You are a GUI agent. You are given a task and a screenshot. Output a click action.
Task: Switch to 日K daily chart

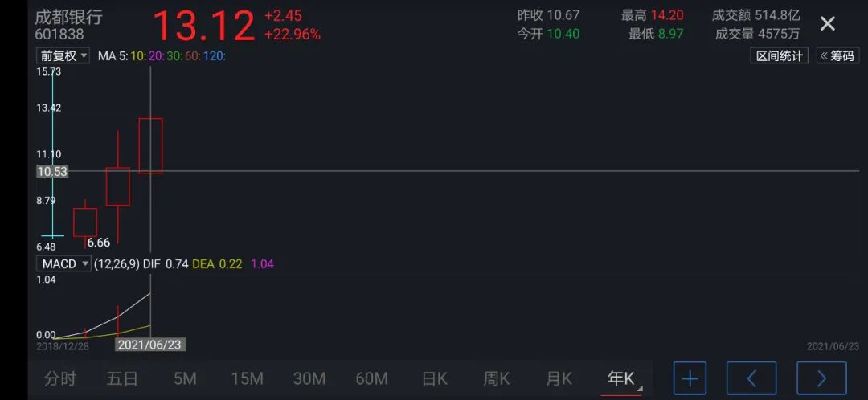click(x=435, y=378)
